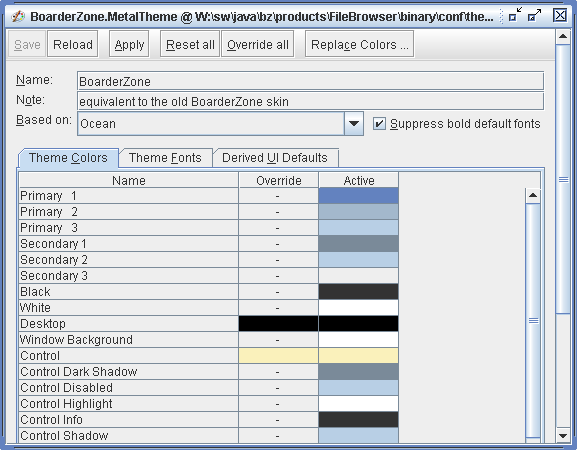Click the outer scrollbar up arrow

click(x=563, y=36)
